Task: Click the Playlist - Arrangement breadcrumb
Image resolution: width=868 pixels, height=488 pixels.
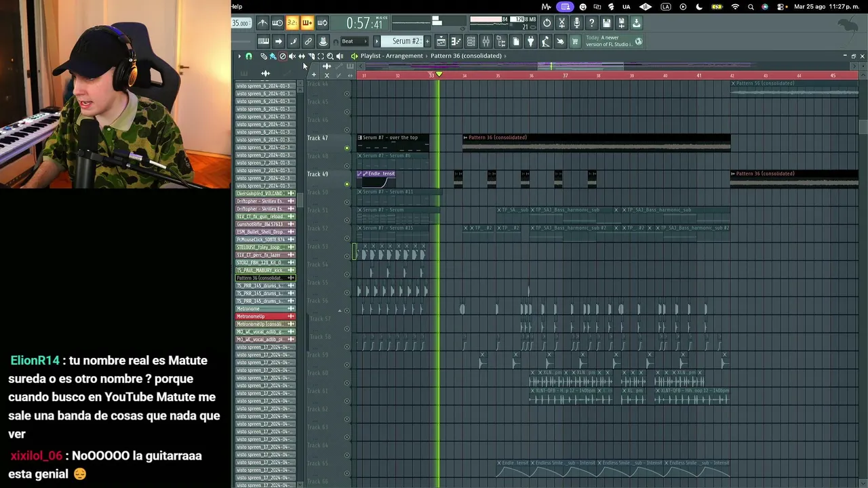Action: 391,56
